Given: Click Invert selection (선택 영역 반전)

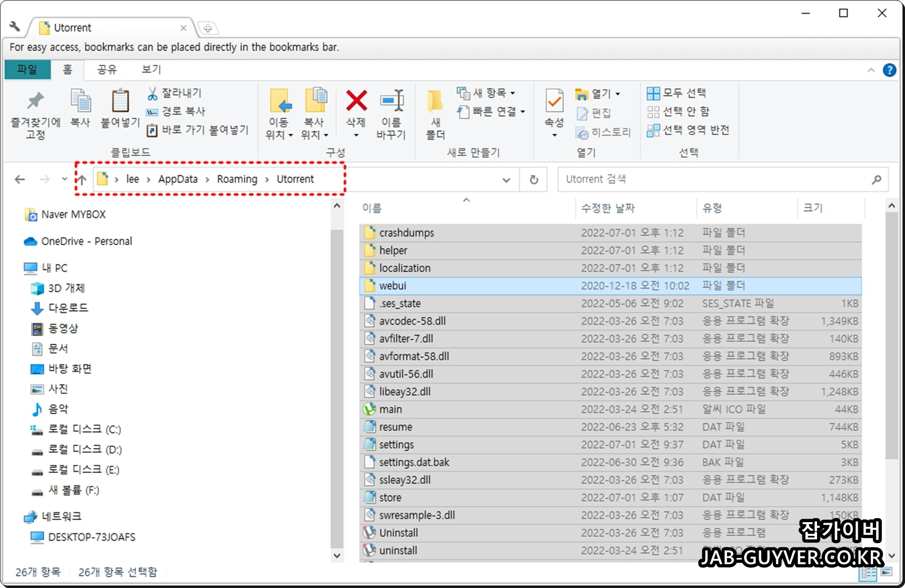Looking at the screenshot, I should point(688,130).
